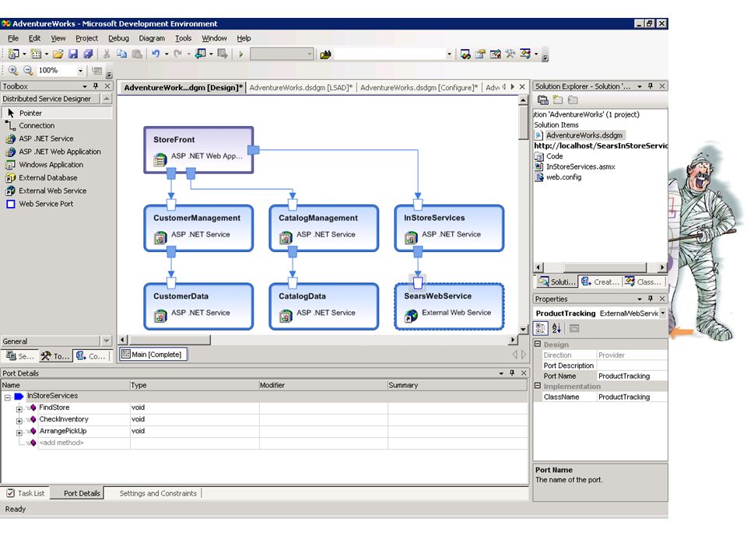Click the <add method> entry in Port Details
The image size is (747, 560).
[61, 443]
